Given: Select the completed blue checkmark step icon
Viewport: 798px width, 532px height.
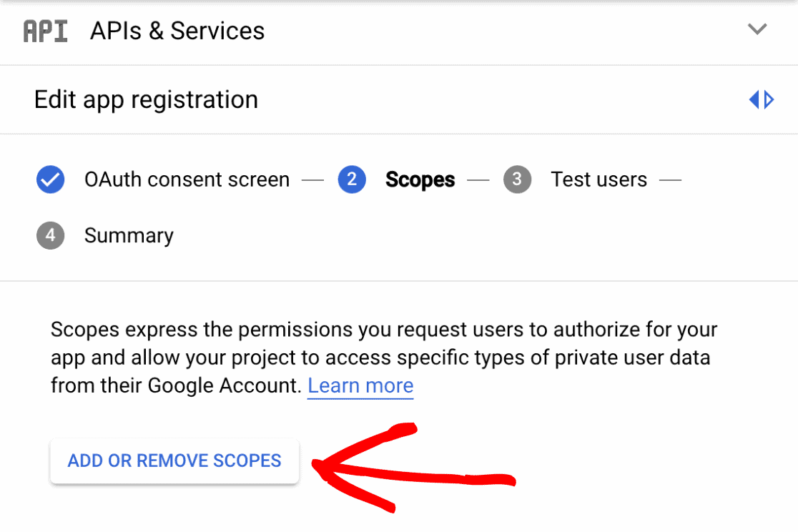Looking at the screenshot, I should (x=50, y=179).
